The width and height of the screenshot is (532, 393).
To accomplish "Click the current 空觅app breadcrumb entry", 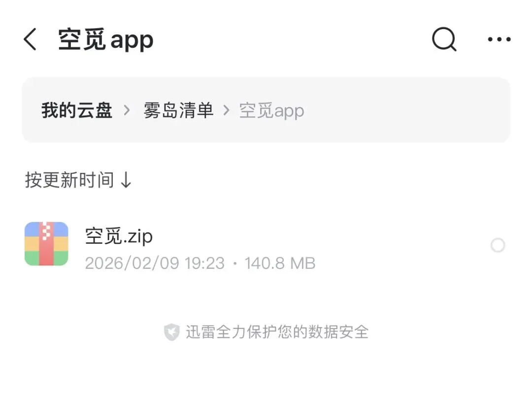I will tap(271, 110).
